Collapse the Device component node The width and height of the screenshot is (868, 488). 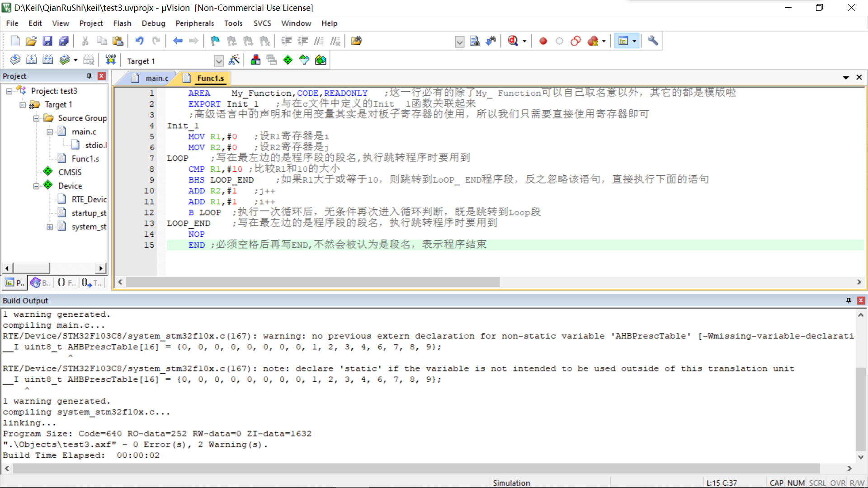click(x=36, y=186)
